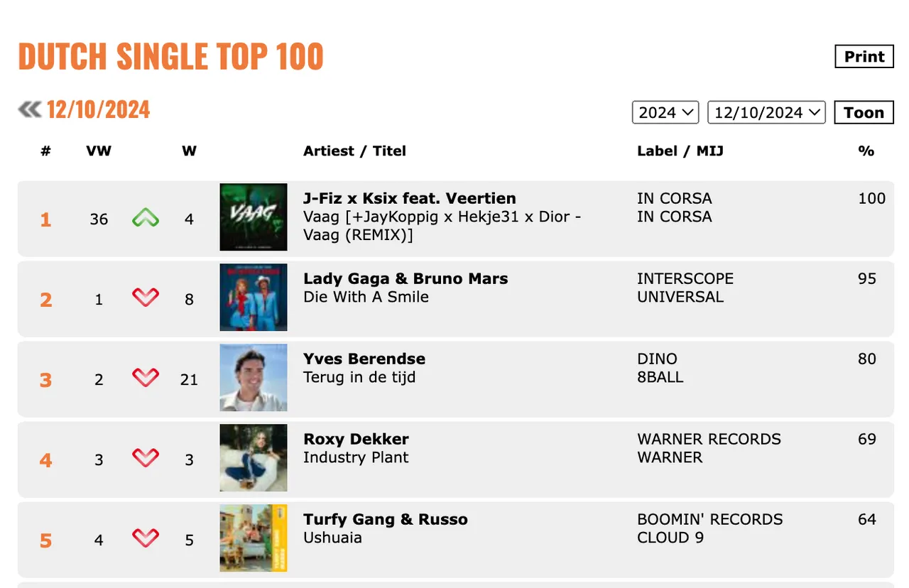
Task: Click red down arrow beside Die With A Smile
Action: click(x=146, y=298)
